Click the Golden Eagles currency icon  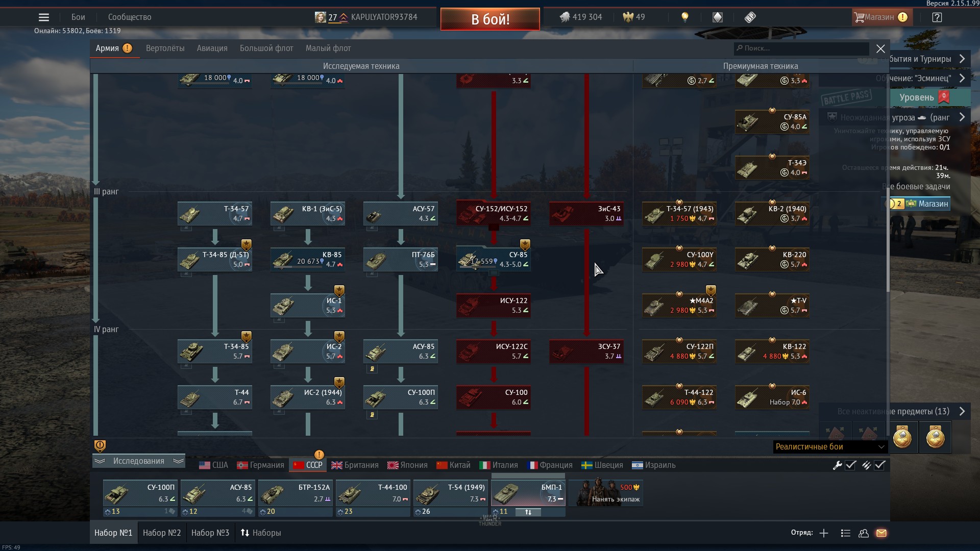coord(628,17)
